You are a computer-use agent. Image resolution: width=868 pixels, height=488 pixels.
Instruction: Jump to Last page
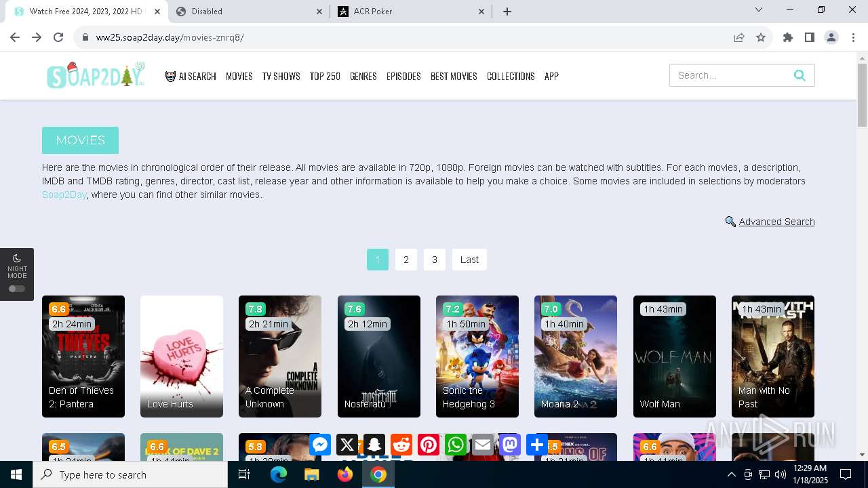469,260
